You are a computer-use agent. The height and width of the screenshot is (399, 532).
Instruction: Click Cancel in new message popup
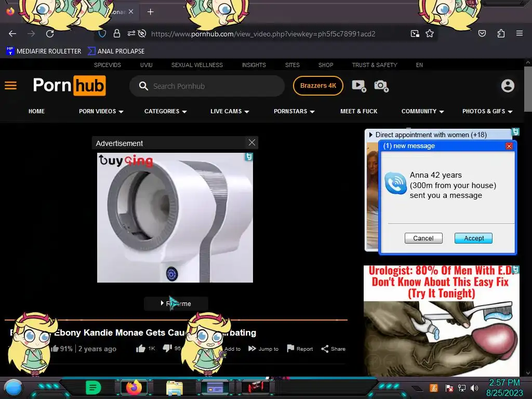pyautogui.click(x=423, y=238)
